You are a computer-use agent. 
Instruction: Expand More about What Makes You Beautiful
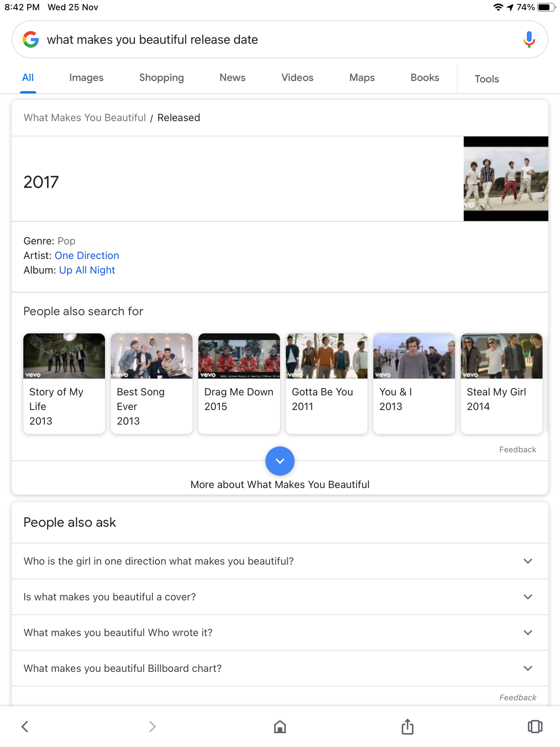280,461
